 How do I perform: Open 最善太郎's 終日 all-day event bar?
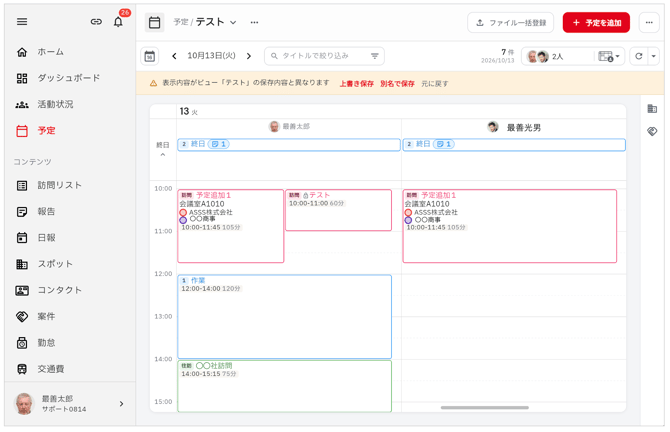point(289,145)
